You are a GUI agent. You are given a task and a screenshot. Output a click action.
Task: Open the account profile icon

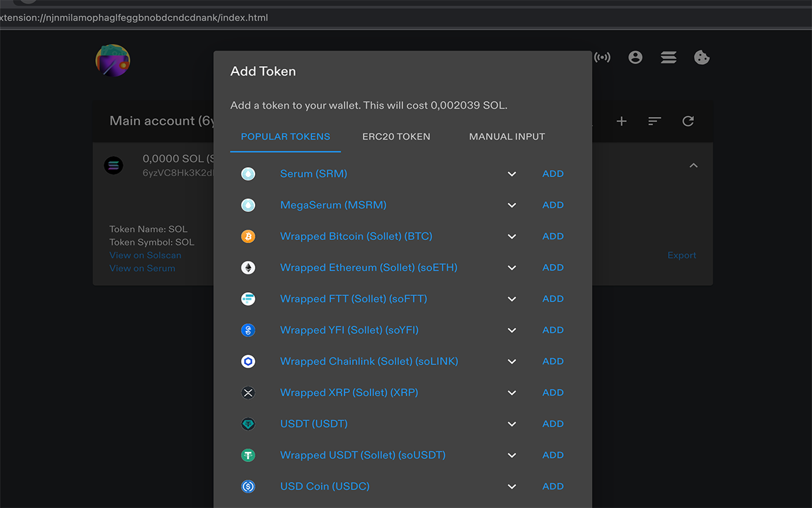[635, 58]
